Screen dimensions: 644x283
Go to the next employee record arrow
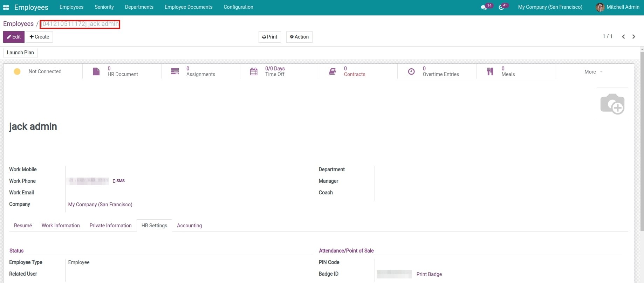tap(634, 37)
